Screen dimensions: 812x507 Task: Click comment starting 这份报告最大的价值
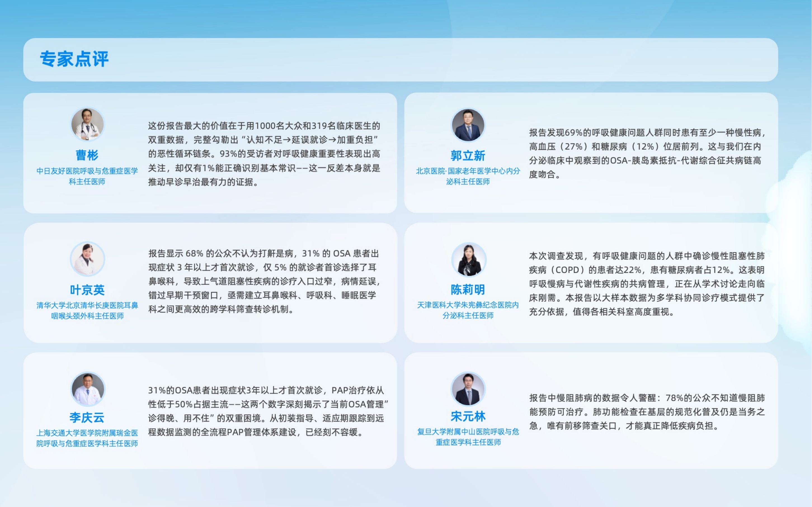click(264, 154)
